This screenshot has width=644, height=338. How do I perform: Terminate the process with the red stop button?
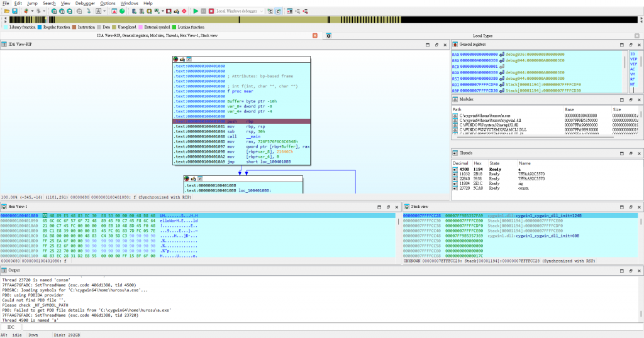pos(211,11)
